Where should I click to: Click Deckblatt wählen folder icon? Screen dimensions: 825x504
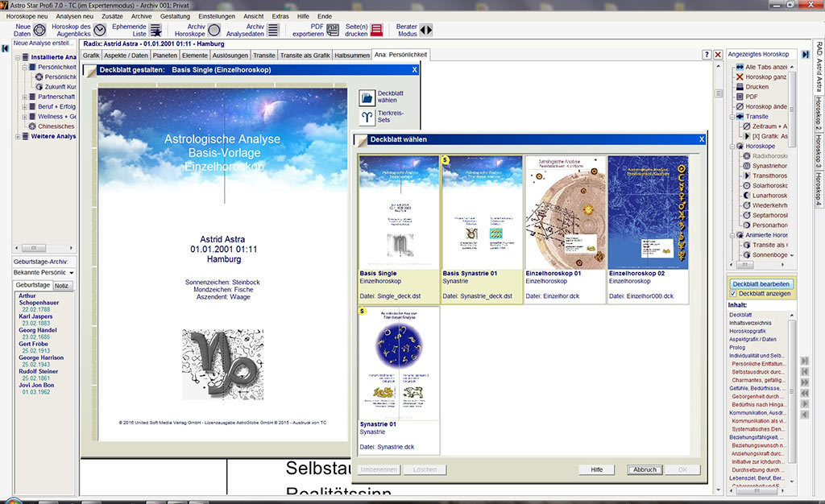pos(367,97)
